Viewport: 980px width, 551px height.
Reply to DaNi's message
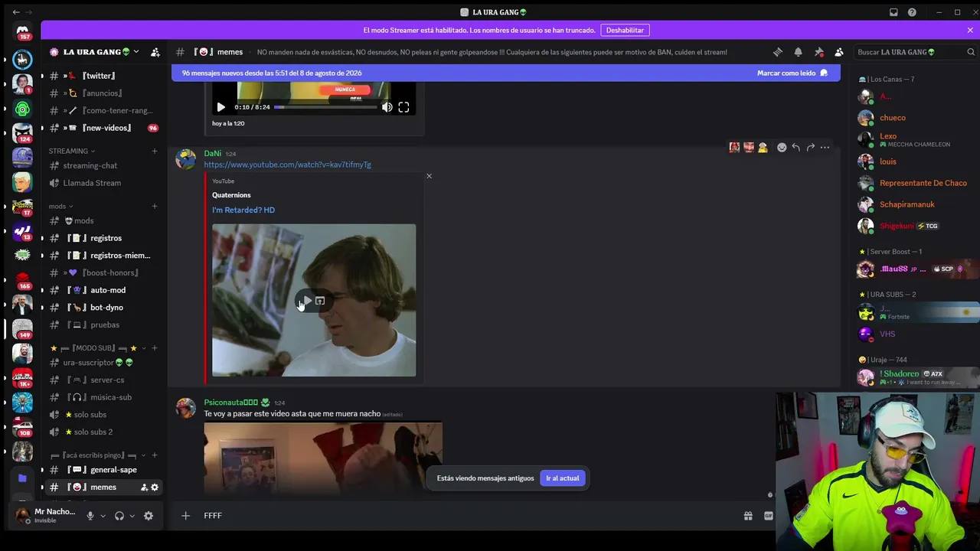point(796,148)
